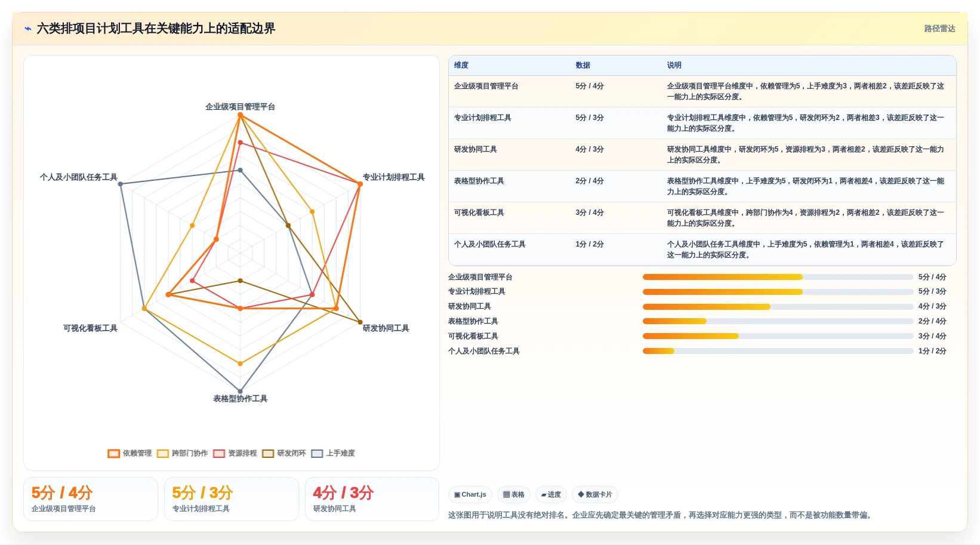
Task: Select the 个人及小团队任务工具 table row name
Action: pyautogui.click(x=490, y=244)
